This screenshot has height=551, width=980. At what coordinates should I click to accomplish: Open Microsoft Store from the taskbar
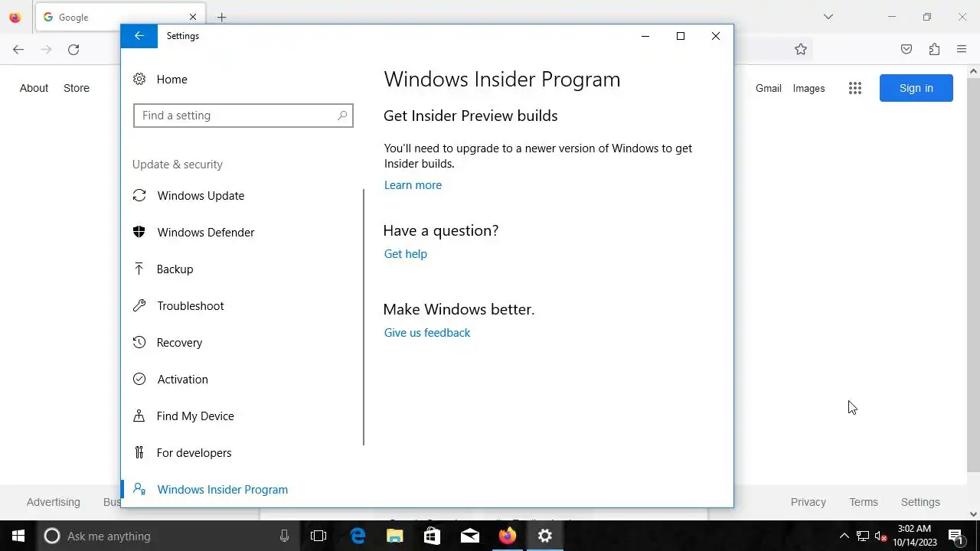click(433, 536)
